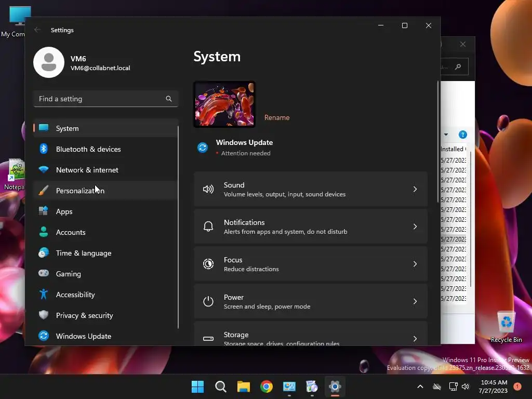The height and width of the screenshot is (399, 532).
Task: Click the volume icon in system tray
Action: tap(465, 387)
